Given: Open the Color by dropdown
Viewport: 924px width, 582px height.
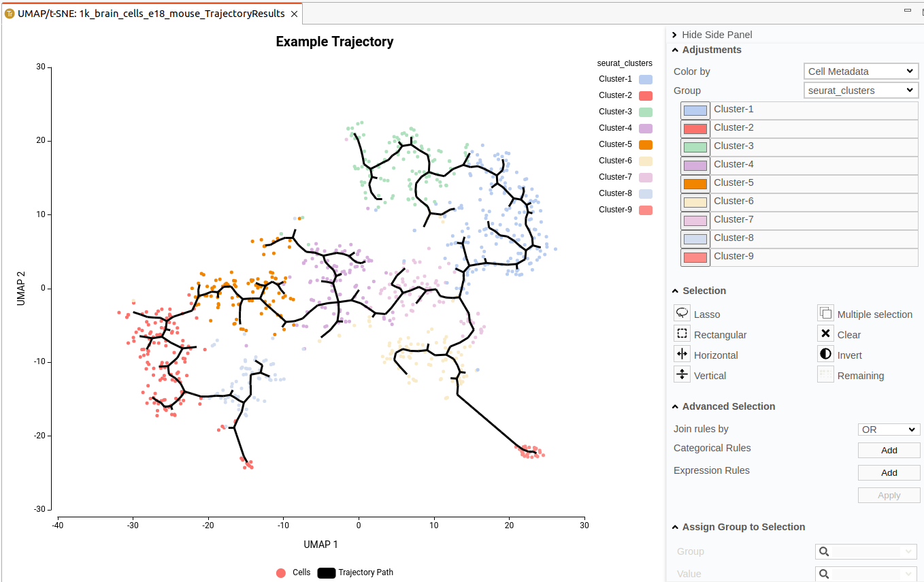Looking at the screenshot, I should coord(861,71).
